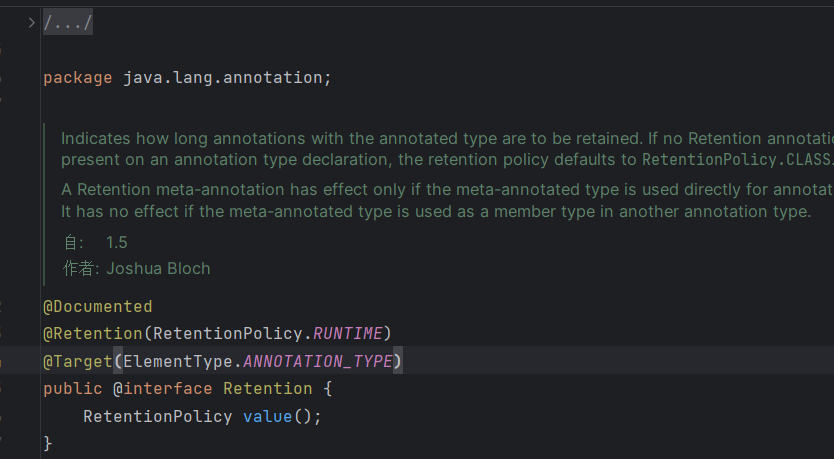Screen dimensions: 834x459
Task: Click the public keyword
Action: [72, 388]
